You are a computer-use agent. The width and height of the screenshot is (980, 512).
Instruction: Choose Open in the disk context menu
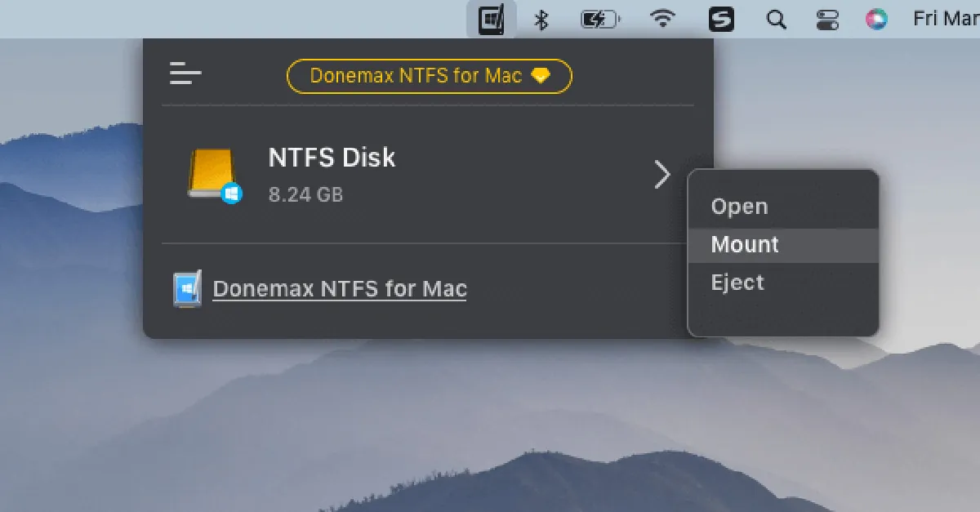(x=739, y=206)
